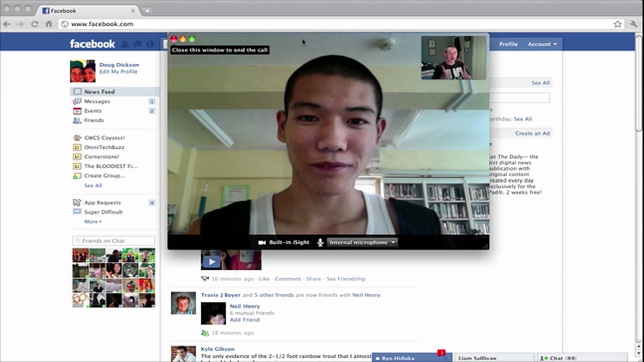This screenshot has height=362, width=644.
Task: Click Messages unread count badge
Action: pos(152,101)
